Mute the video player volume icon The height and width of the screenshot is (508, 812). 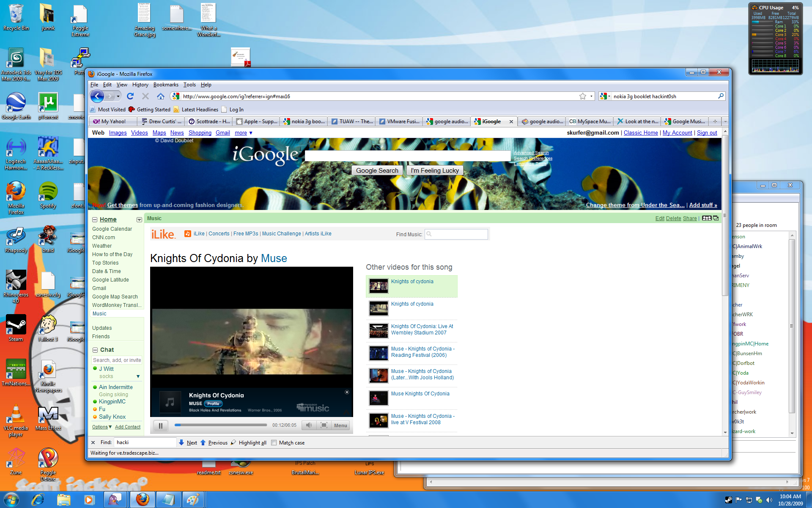coord(309,425)
